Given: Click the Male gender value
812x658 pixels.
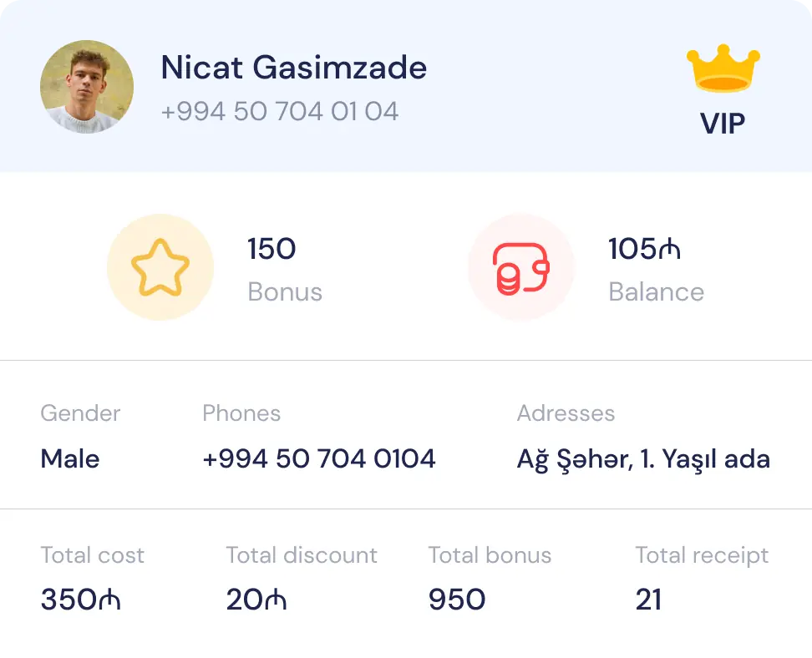Looking at the screenshot, I should (70, 458).
